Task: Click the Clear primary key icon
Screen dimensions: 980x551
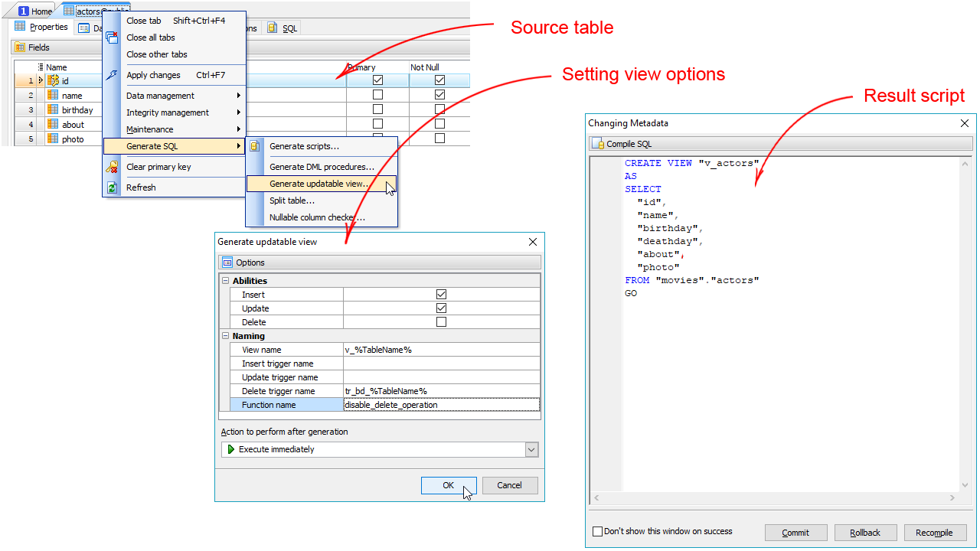Action: (112, 167)
